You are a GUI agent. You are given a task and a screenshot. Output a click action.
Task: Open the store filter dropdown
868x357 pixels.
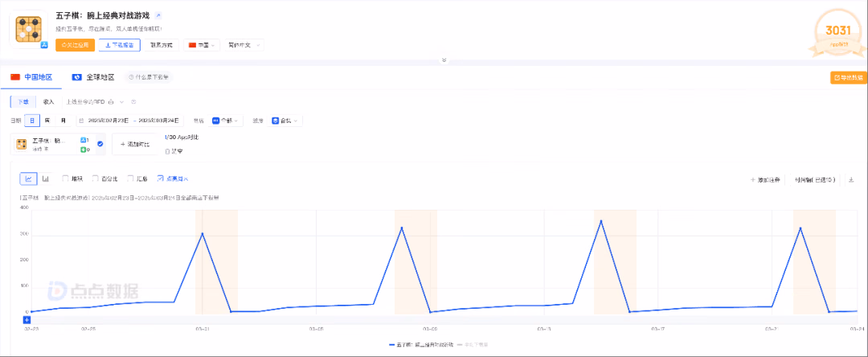point(227,120)
